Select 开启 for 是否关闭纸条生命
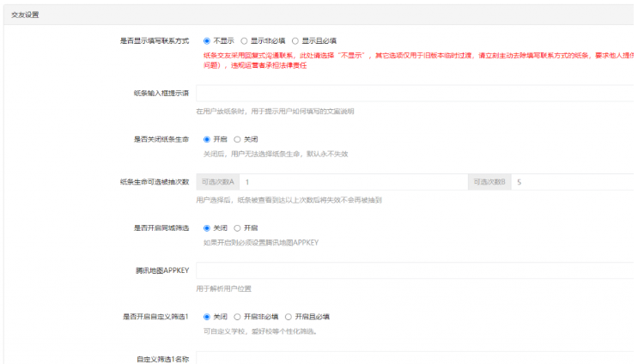 [x=207, y=140]
